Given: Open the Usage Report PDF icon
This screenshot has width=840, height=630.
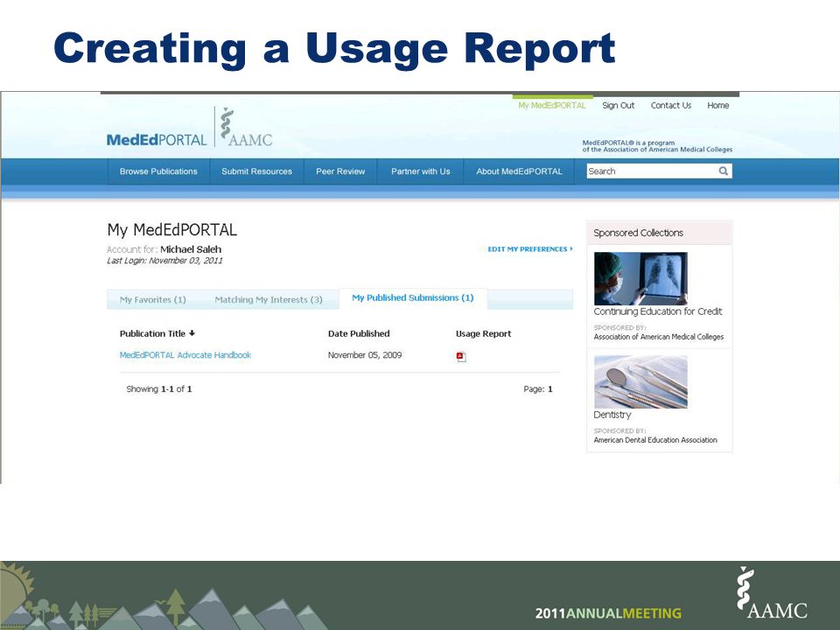Looking at the screenshot, I should point(461,357).
